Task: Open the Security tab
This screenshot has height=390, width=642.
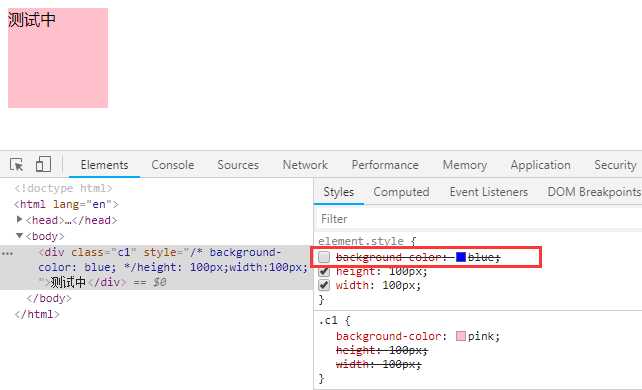Action: pyautogui.click(x=615, y=165)
